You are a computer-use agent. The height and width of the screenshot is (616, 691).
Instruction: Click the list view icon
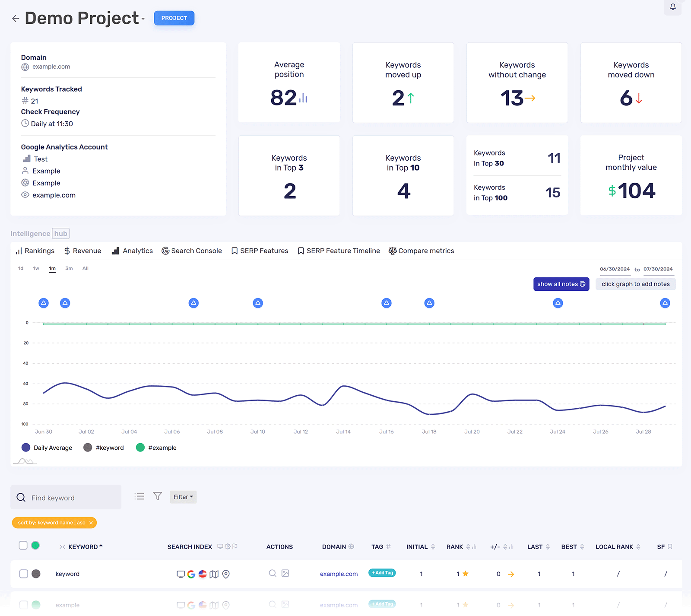click(x=139, y=496)
